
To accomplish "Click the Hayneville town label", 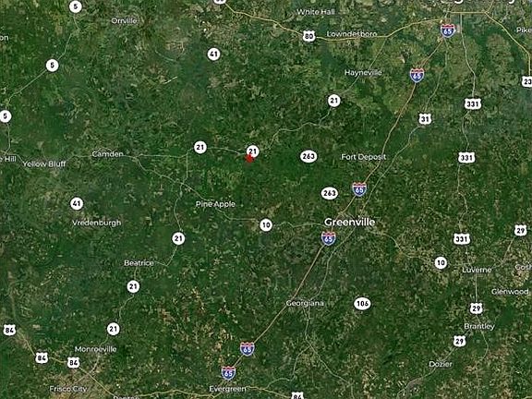I will [363, 73].
